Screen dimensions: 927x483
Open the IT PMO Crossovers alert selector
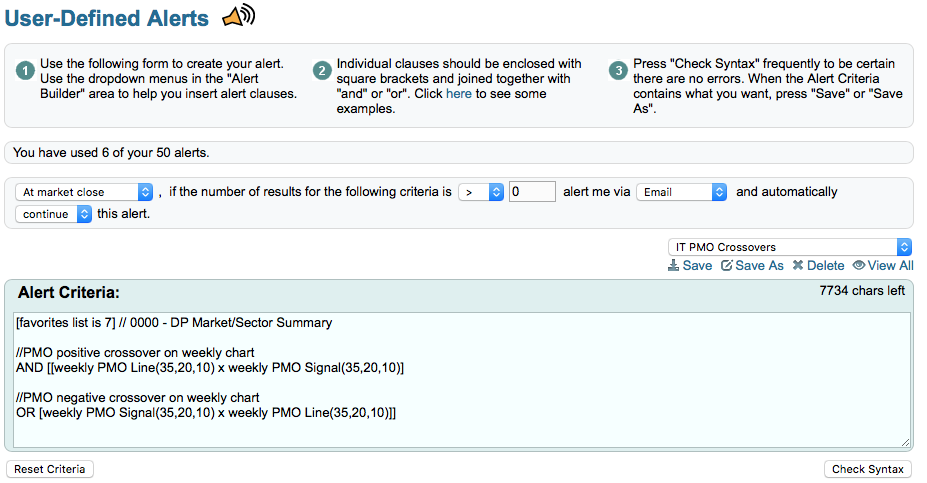click(x=790, y=247)
